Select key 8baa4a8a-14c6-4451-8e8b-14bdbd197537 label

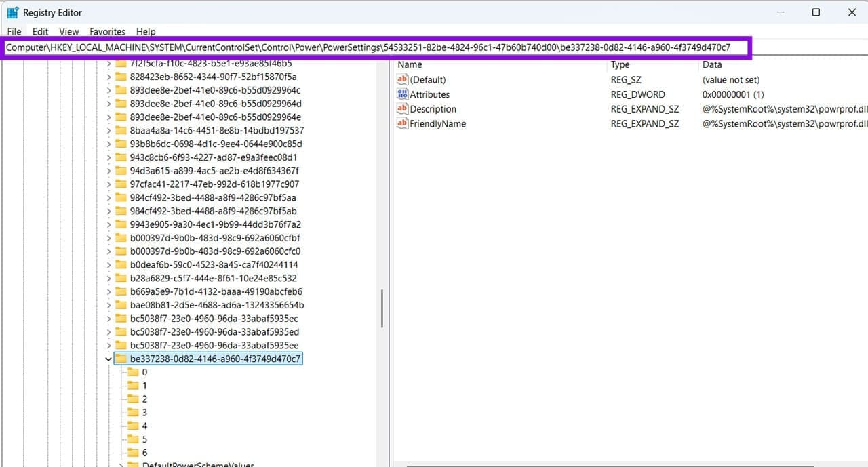pyautogui.click(x=217, y=130)
